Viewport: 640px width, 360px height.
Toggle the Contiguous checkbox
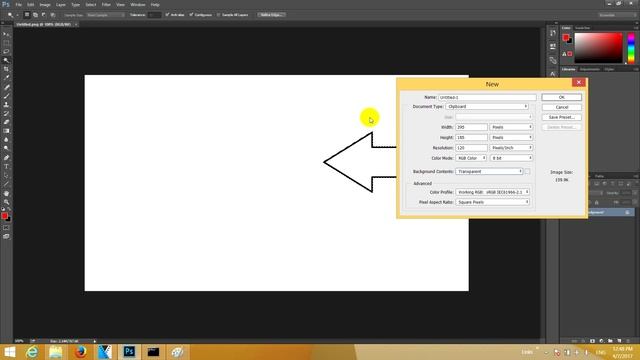[x=191, y=15]
